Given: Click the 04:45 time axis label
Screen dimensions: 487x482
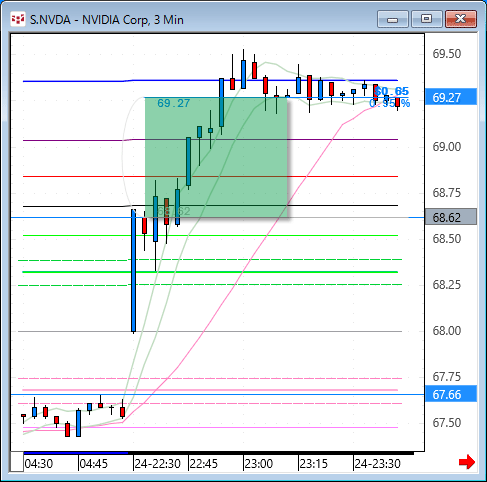Looking at the screenshot, I should click(x=94, y=463).
